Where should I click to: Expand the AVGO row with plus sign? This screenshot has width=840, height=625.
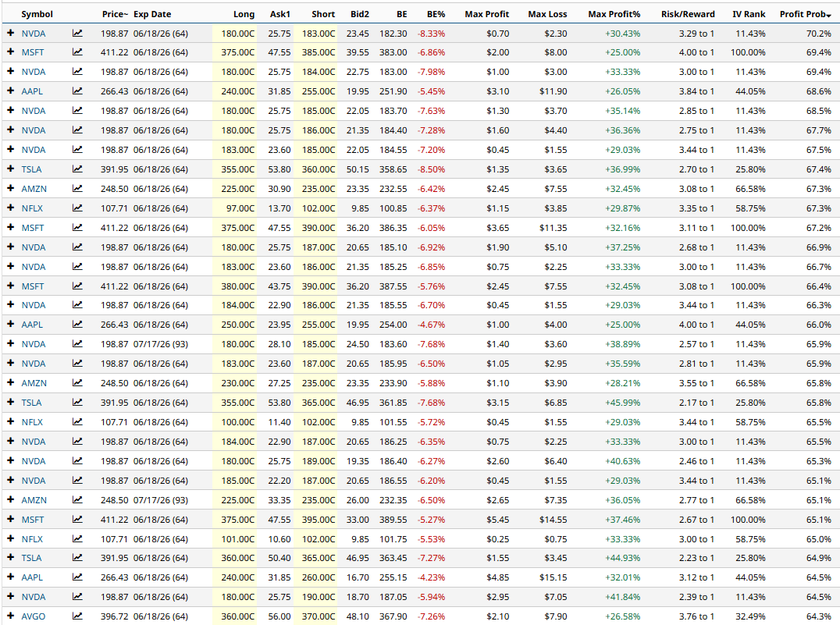10,616
